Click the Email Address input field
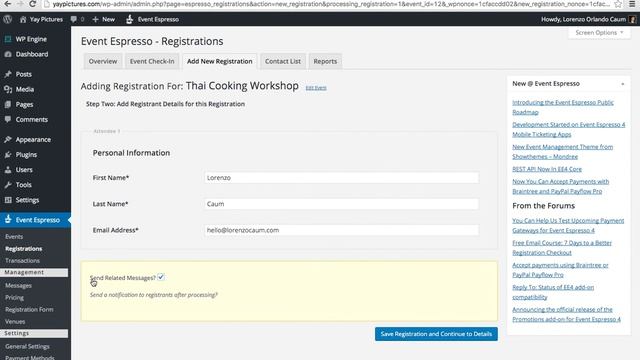 (341, 230)
